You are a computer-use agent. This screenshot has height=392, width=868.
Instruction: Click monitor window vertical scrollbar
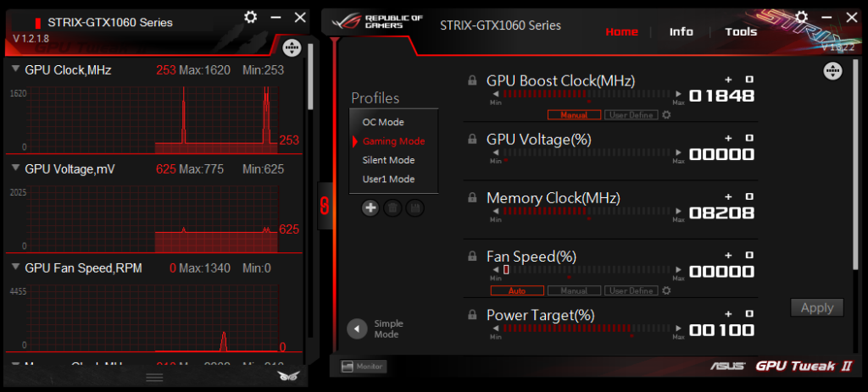(x=310, y=77)
